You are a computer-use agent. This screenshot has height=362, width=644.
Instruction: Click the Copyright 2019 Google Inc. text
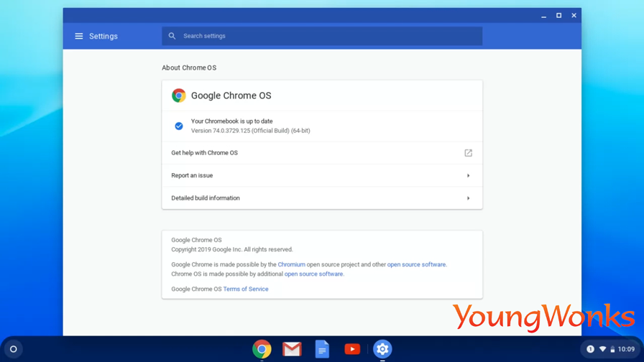tap(232, 249)
